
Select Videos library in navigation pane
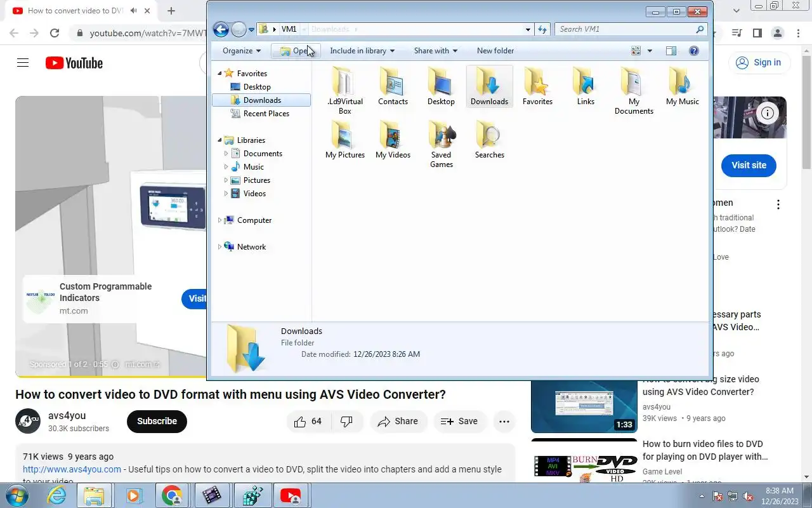click(254, 194)
